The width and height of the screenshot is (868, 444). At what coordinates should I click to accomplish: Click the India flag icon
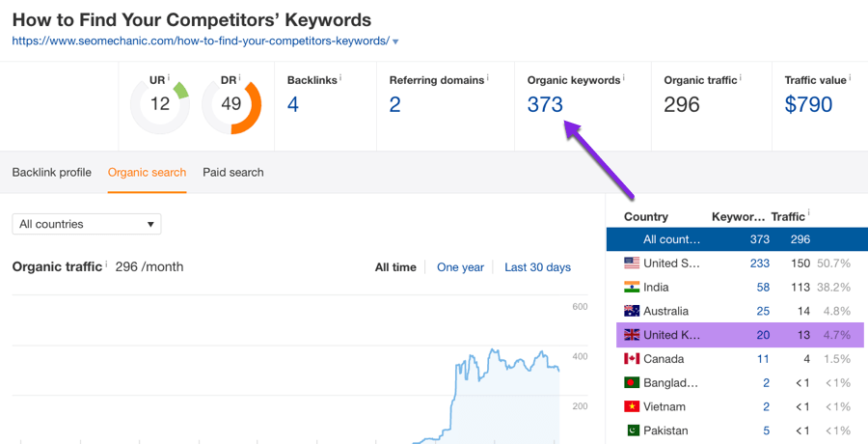click(632, 288)
